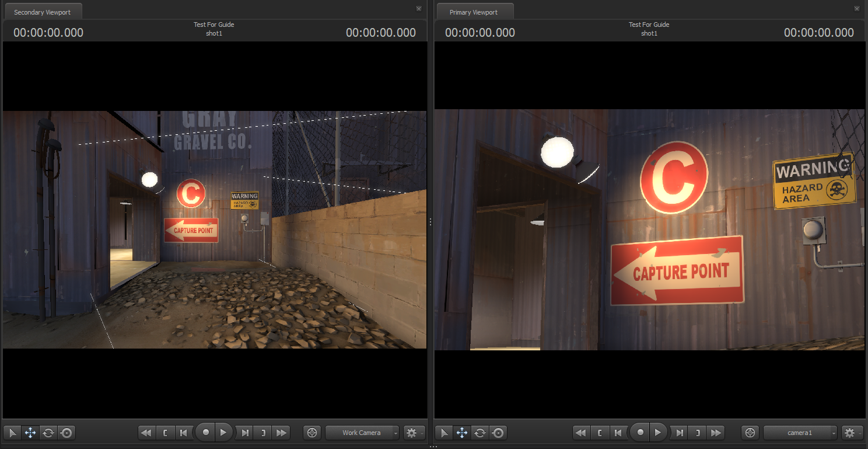Click 'Test For Guide' title in Secondary Viewport
This screenshot has height=449, width=868.
pos(214,25)
